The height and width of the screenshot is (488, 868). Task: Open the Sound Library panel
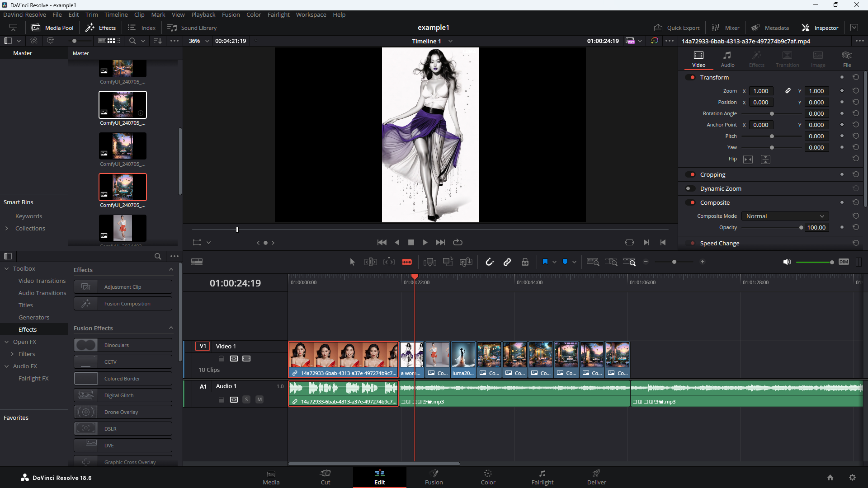(x=192, y=28)
